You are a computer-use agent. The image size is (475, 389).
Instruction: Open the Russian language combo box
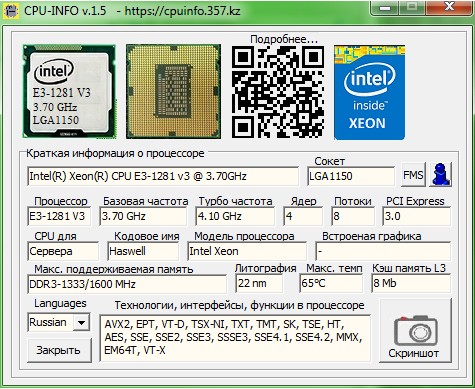pyautogui.click(x=59, y=322)
